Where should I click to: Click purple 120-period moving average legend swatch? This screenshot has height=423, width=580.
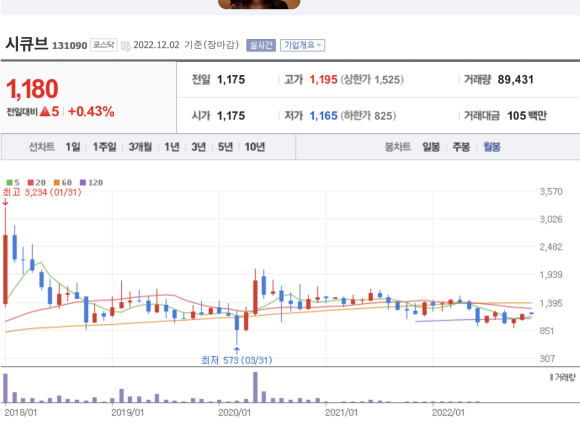[83, 182]
